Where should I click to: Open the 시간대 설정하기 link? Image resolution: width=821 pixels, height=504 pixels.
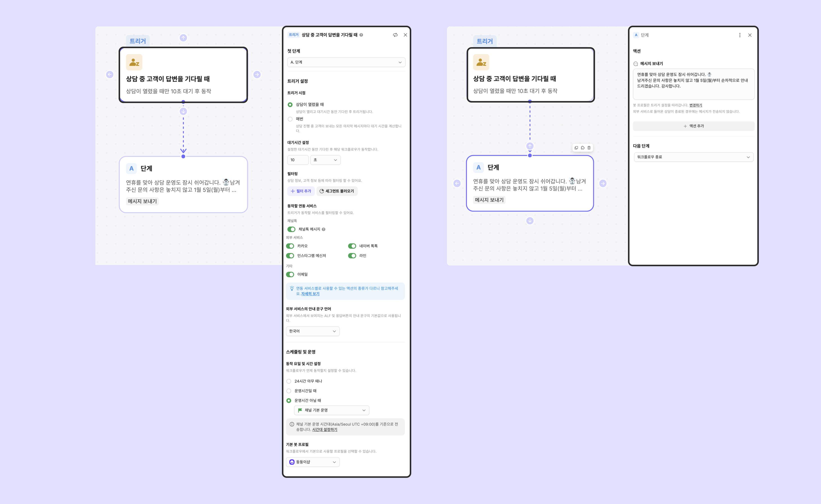[x=325, y=430]
